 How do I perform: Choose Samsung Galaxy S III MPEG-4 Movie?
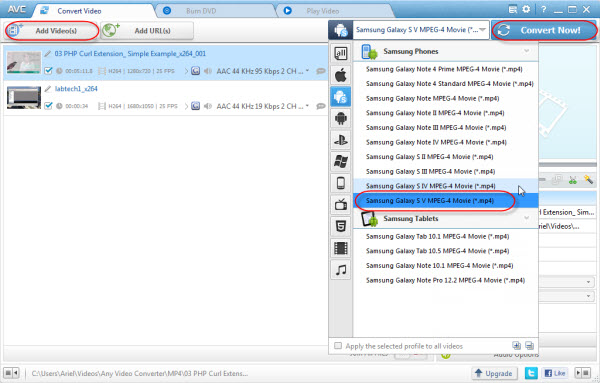click(x=445, y=171)
